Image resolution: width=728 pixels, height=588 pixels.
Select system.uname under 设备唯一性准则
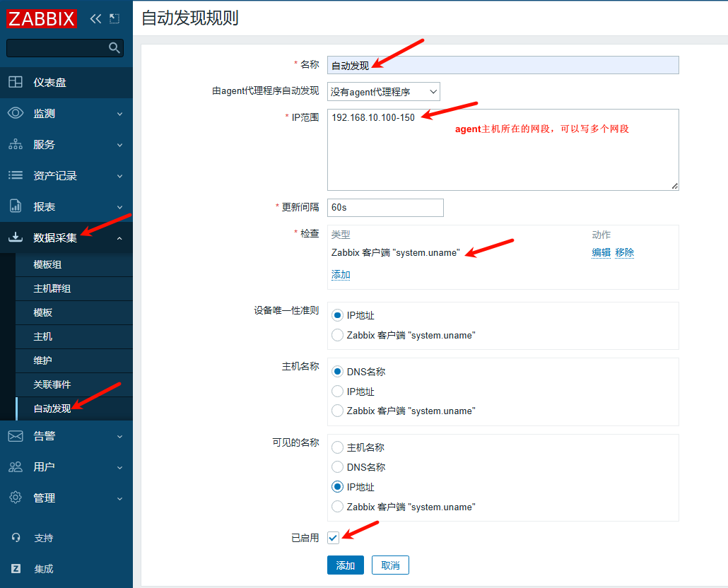pos(338,335)
